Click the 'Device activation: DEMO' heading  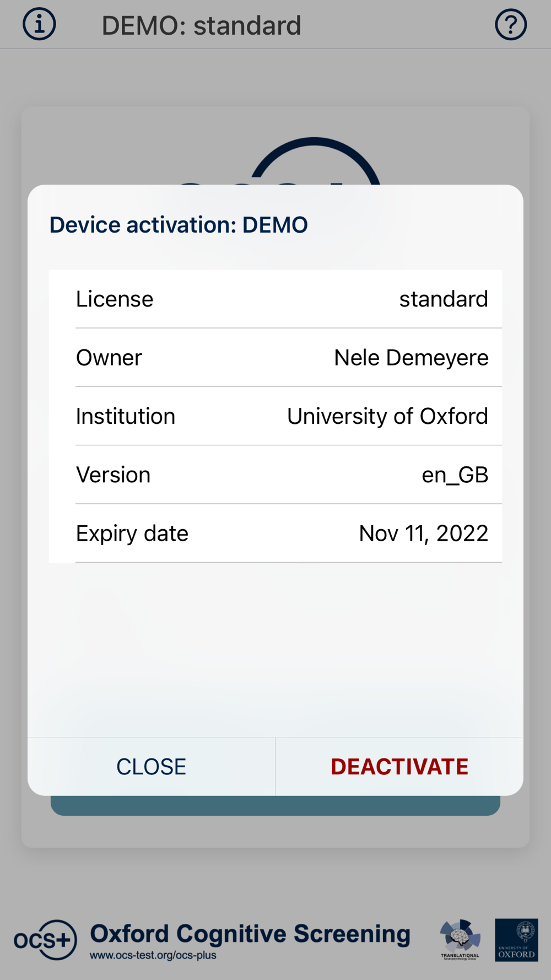click(179, 225)
